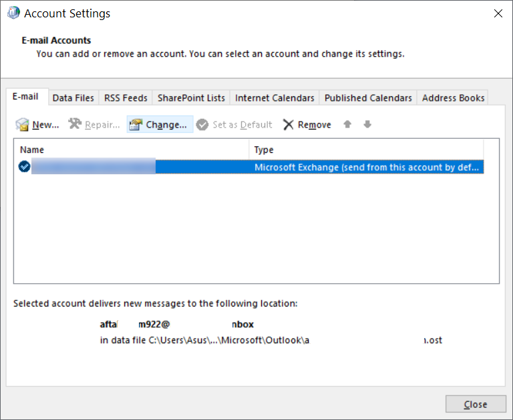Click the New account envelope icon
Viewport: 513px width, 420px height.
(x=22, y=125)
